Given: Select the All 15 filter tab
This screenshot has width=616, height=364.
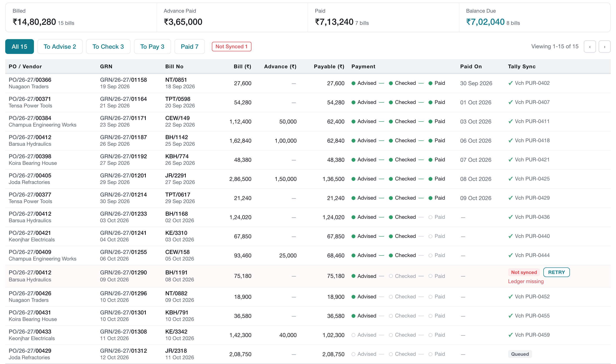Looking at the screenshot, I should coord(19,47).
